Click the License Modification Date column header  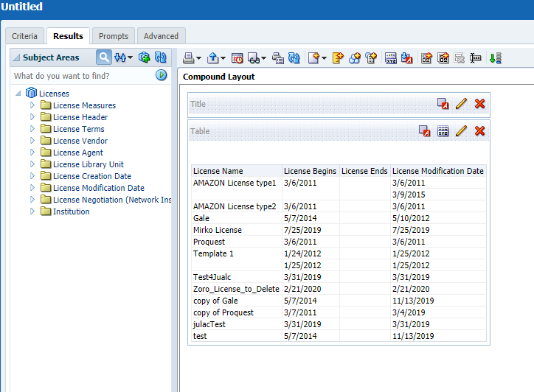438,171
